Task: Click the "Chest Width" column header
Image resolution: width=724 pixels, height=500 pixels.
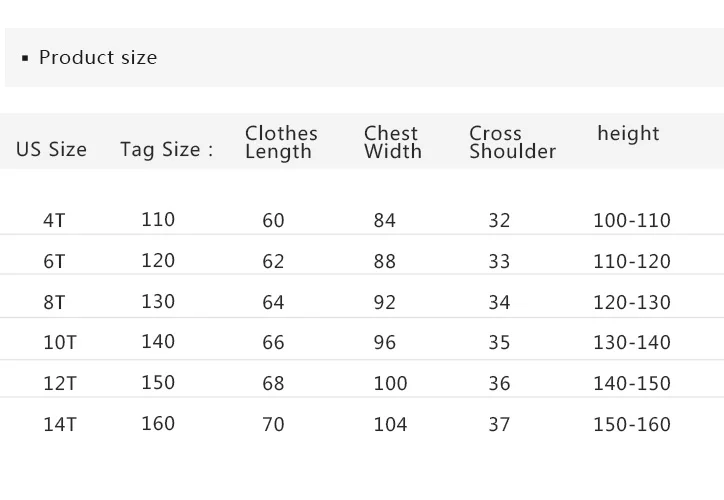Action: pos(393,142)
